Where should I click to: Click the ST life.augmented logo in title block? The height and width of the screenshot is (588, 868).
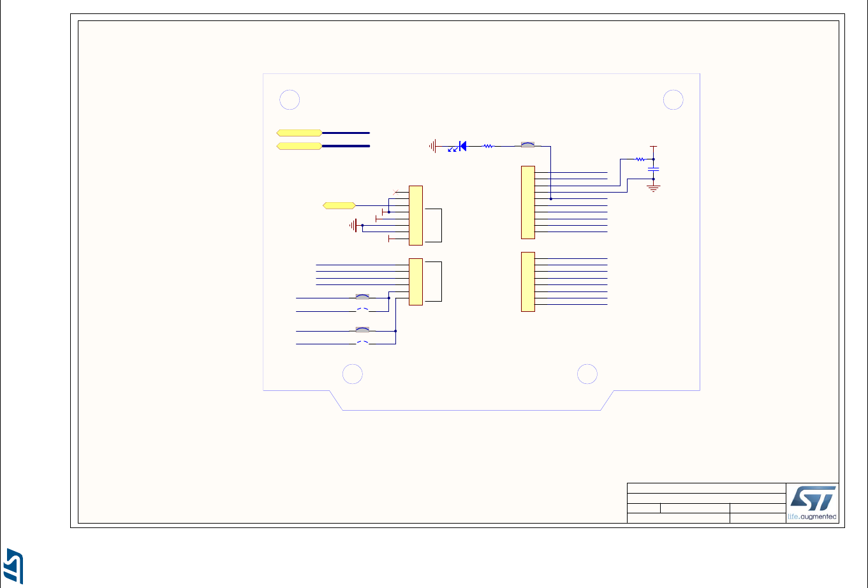pyautogui.click(x=813, y=503)
